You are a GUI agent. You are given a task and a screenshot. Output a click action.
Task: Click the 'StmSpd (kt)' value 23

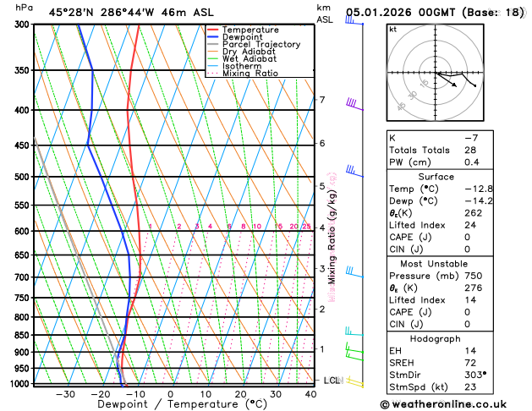(x=470, y=387)
